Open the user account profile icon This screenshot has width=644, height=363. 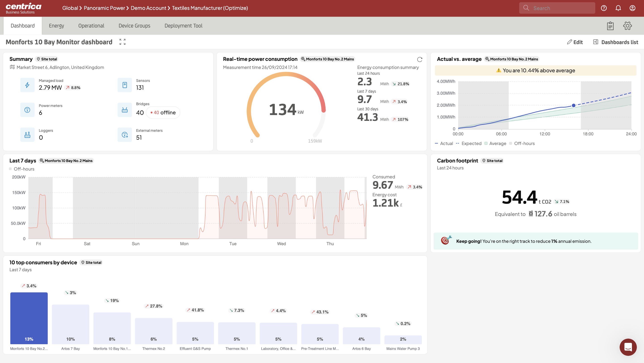(632, 8)
